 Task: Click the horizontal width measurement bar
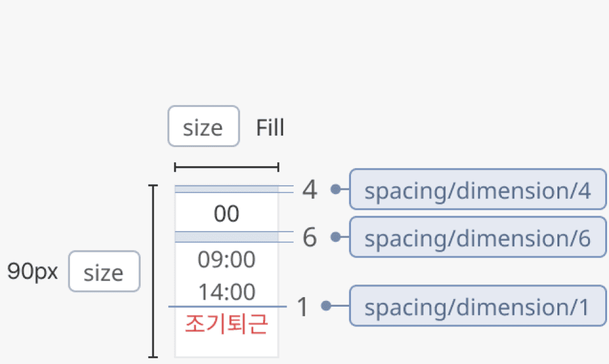(226, 167)
